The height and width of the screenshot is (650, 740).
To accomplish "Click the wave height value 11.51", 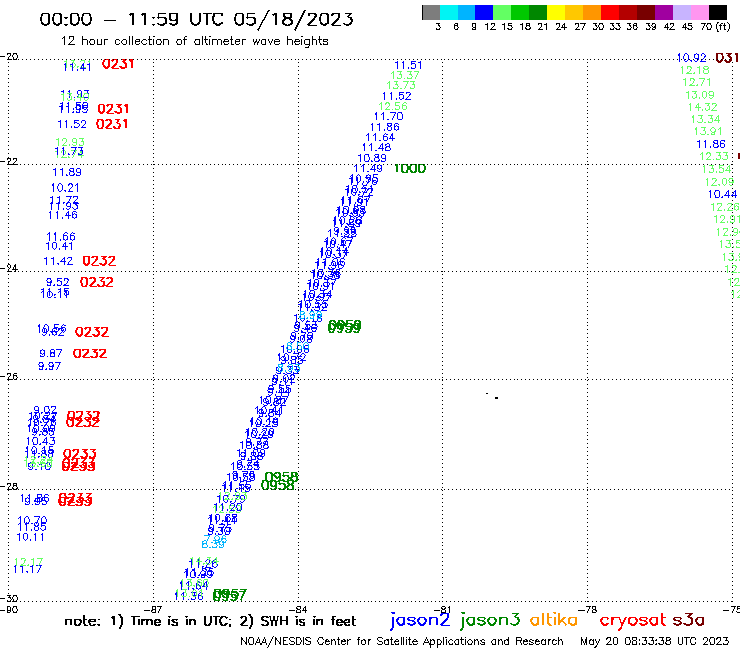I will [408, 65].
